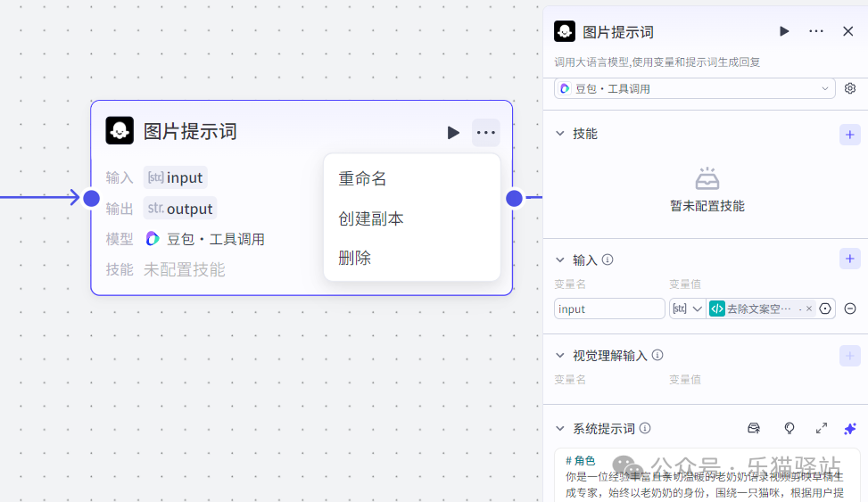The height and width of the screenshot is (502, 868).
Task: Choose 创建副本 in the context menu
Action: pyautogui.click(x=370, y=218)
